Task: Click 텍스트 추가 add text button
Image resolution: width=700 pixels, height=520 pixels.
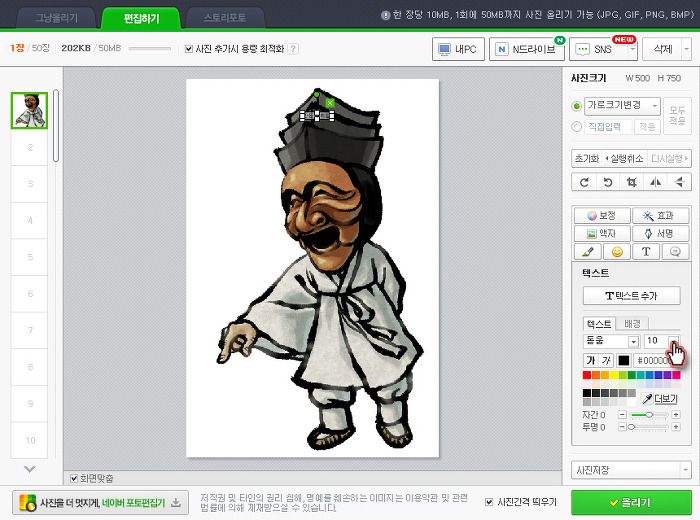Action: click(x=631, y=295)
